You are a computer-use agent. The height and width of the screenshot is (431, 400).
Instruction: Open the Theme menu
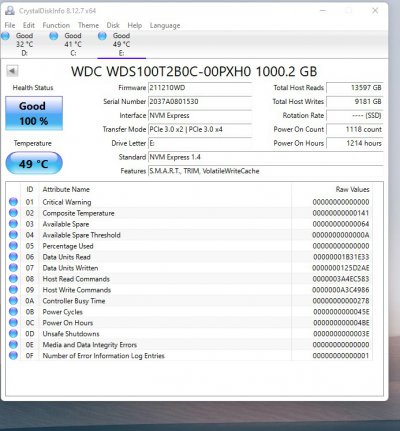point(88,25)
